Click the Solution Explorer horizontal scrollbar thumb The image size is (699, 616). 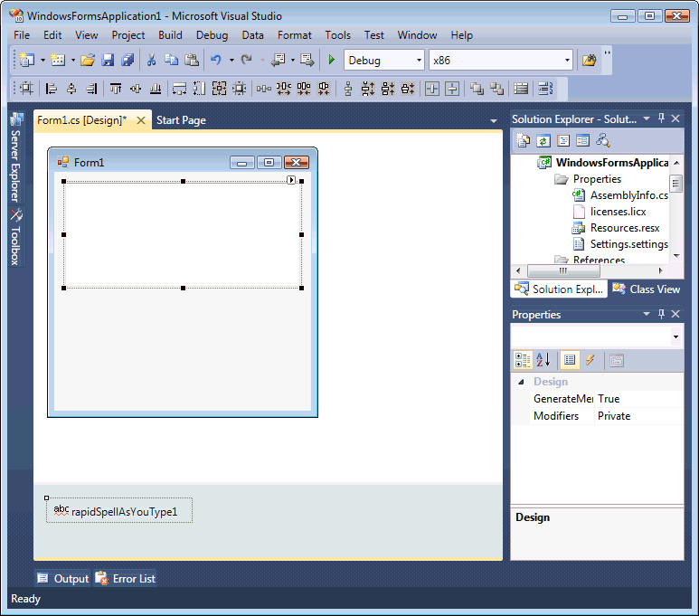[x=563, y=270]
